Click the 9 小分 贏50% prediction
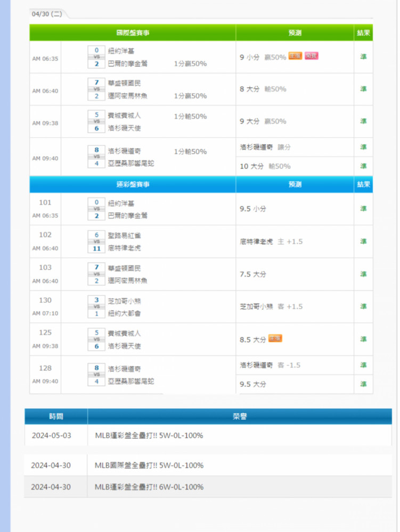This screenshot has height=532, width=400. click(263, 57)
